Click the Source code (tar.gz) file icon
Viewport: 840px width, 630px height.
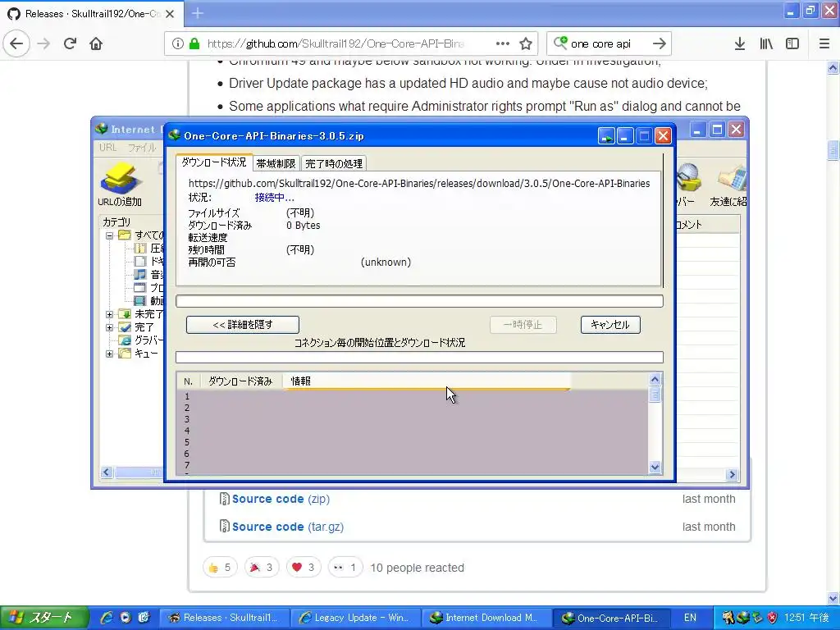[225, 527]
